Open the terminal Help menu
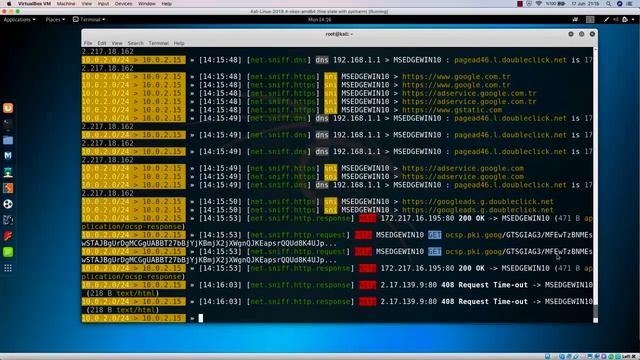Viewport: 640px width, 360px height. (x=179, y=43)
